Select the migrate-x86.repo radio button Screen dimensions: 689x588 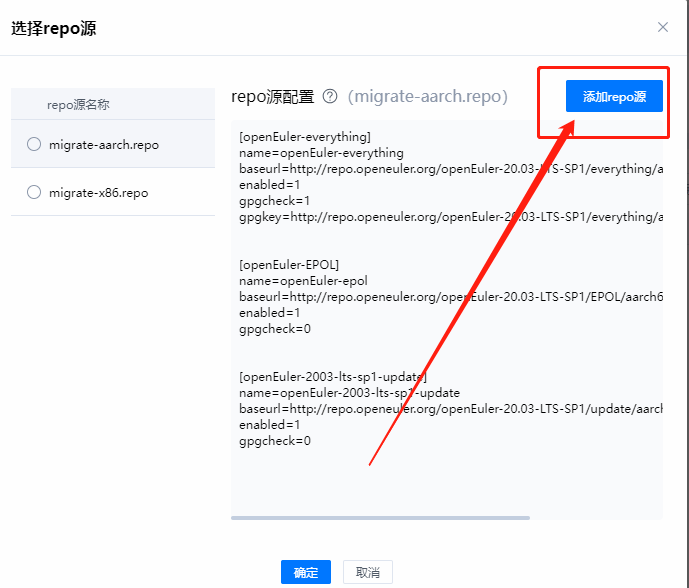[34, 192]
